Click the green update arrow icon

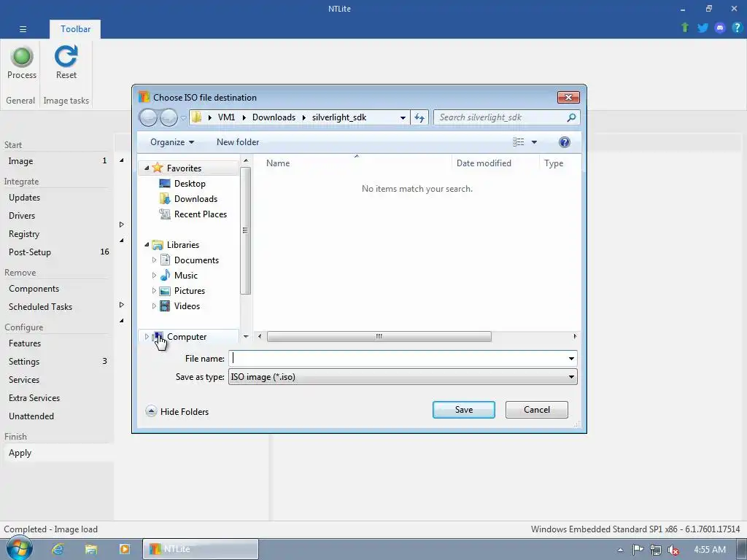[x=685, y=28]
